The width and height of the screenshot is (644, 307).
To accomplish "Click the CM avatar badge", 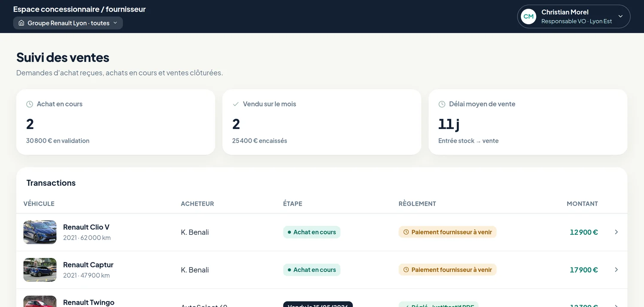I will click(x=529, y=16).
